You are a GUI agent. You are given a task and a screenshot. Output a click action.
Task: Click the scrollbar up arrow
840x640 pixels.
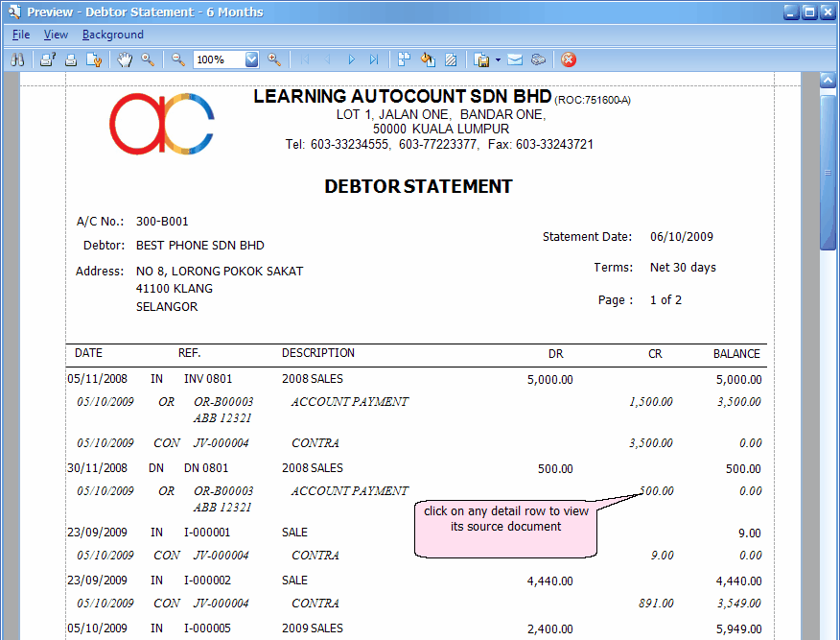[x=828, y=81]
